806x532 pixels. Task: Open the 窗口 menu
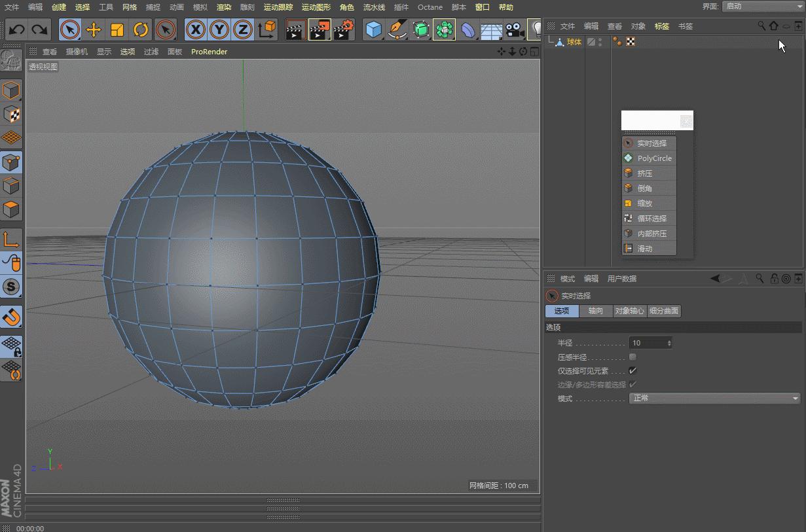click(483, 7)
